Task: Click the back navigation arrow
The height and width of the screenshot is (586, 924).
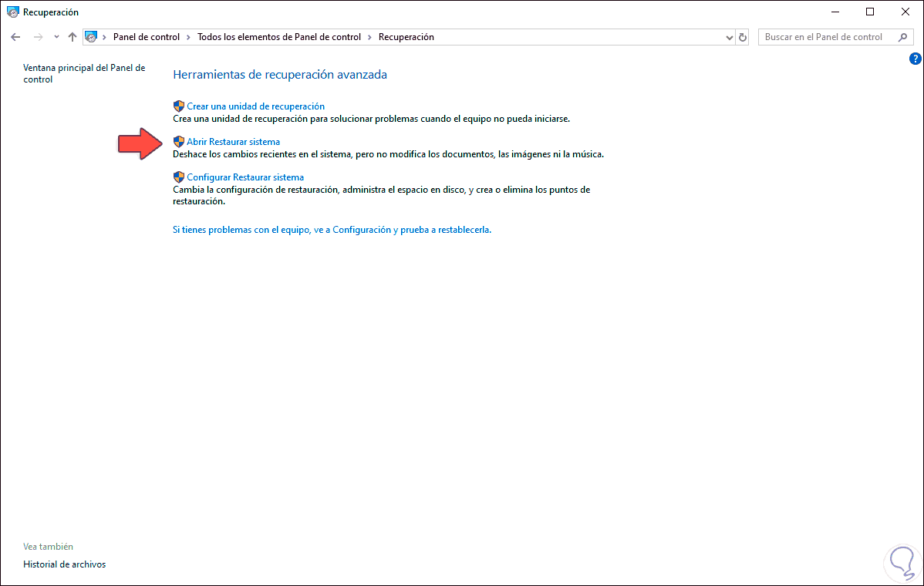Action: 15,36
